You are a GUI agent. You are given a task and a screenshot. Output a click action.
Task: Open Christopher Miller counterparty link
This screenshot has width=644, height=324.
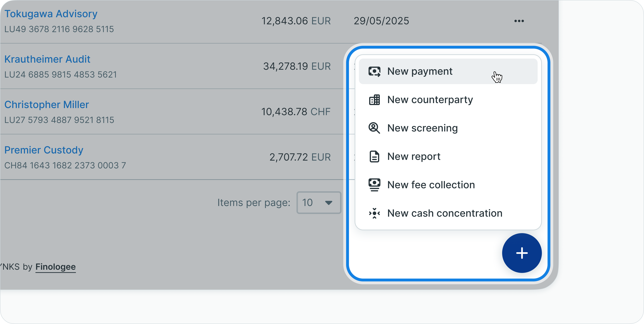[47, 105]
